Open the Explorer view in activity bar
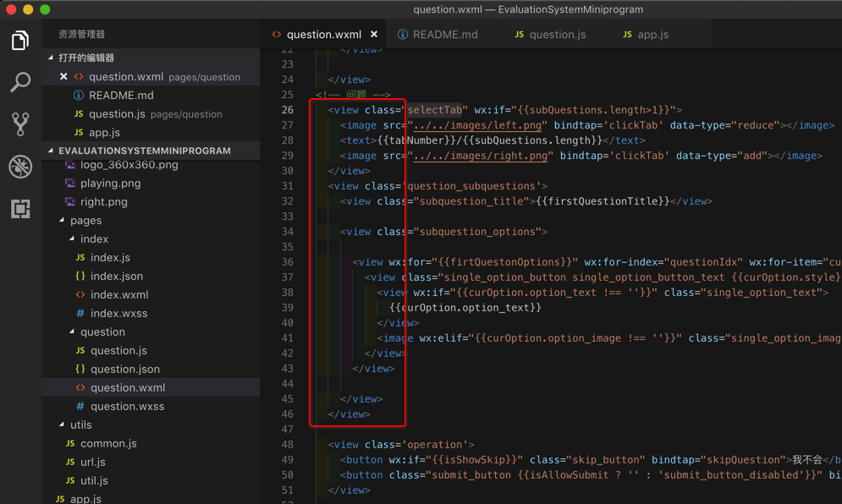This screenshot has height=504, width=842. coord(20,41)
